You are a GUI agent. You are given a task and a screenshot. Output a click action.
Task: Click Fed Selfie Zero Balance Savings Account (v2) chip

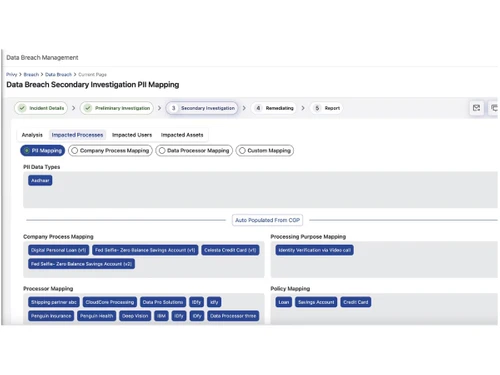point(82,264)
